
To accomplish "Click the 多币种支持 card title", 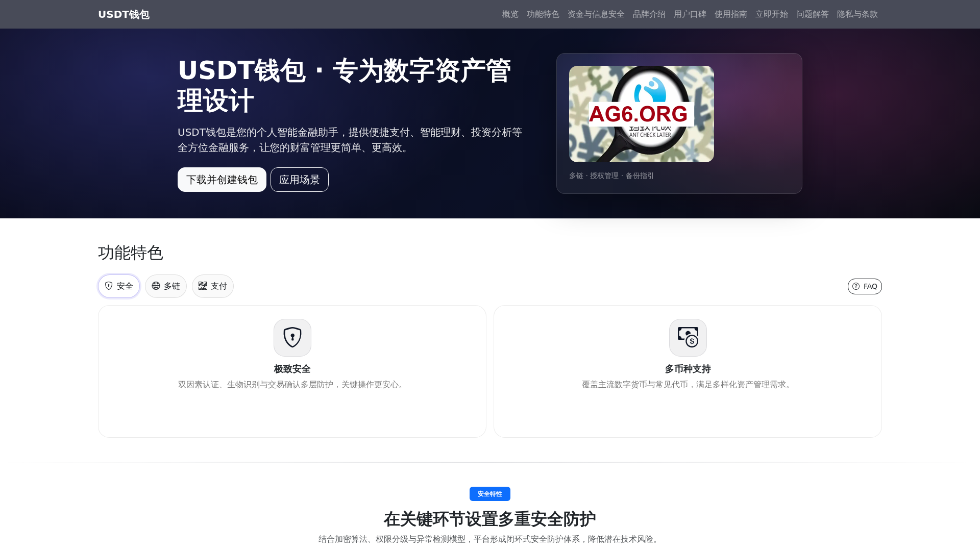I will pyautogui.click(x=688, y=369).
